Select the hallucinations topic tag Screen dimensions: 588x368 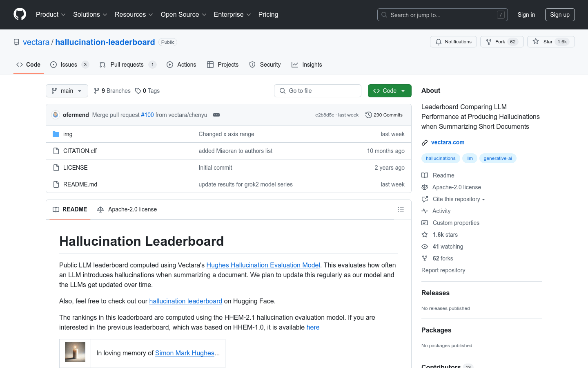click(x=441, y=158)
